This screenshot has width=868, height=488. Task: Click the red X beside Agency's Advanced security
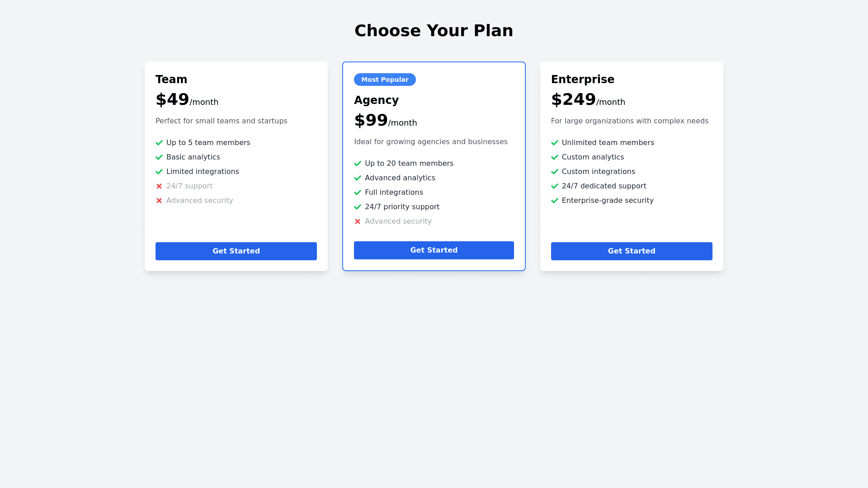tap(358, 221)
